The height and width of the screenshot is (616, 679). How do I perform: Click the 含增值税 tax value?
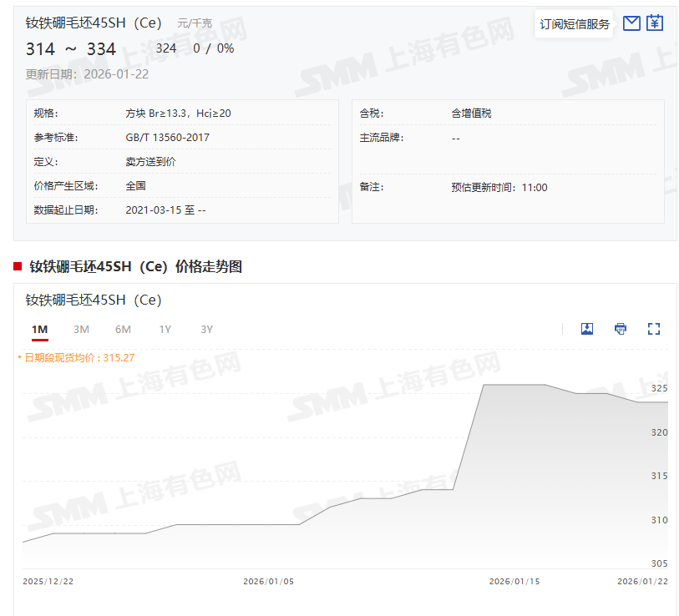(472, 114)
